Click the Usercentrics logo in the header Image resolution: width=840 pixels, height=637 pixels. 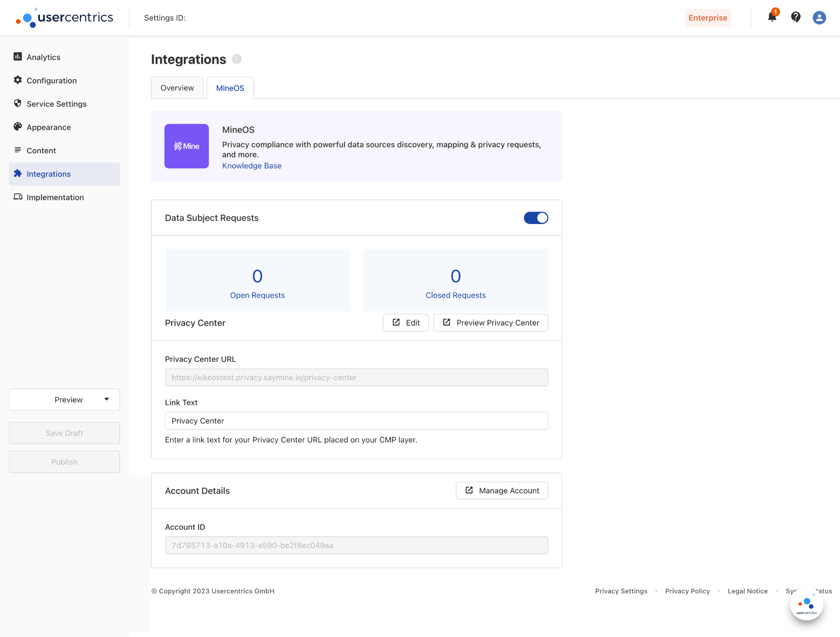pyautogui.click(x=65, y=18)
